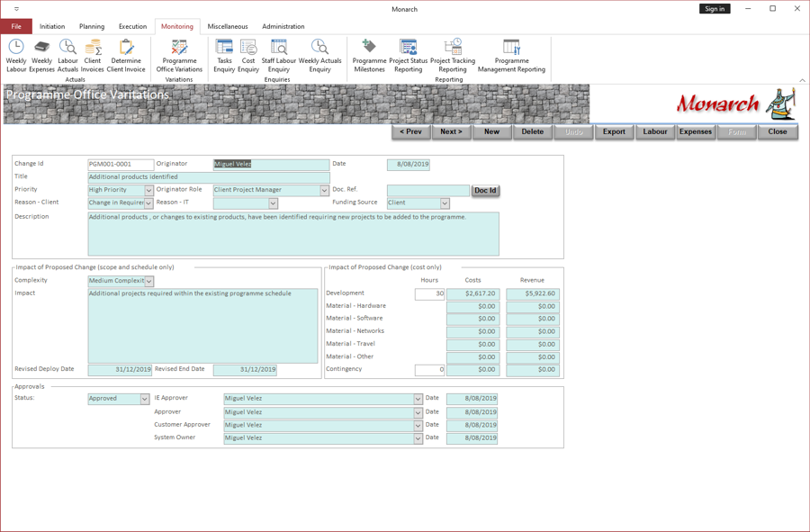Click Determine Client Invoice icon

click(x=126, y=55)
